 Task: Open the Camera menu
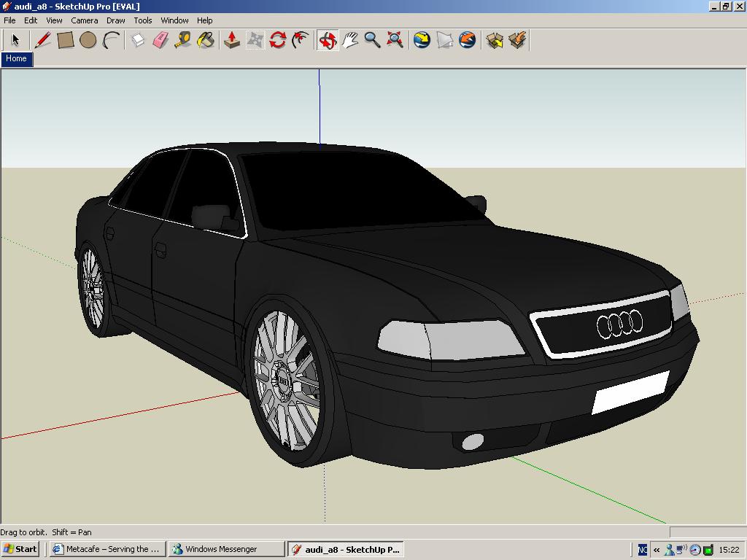[85, 20]
